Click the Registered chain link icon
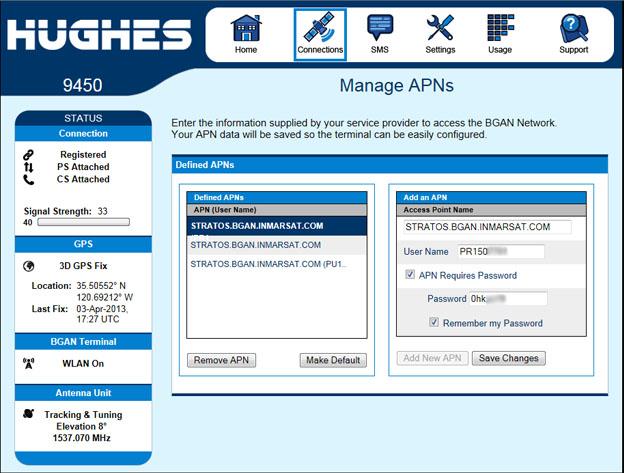624x473 pixels. [x=28, y=154]
